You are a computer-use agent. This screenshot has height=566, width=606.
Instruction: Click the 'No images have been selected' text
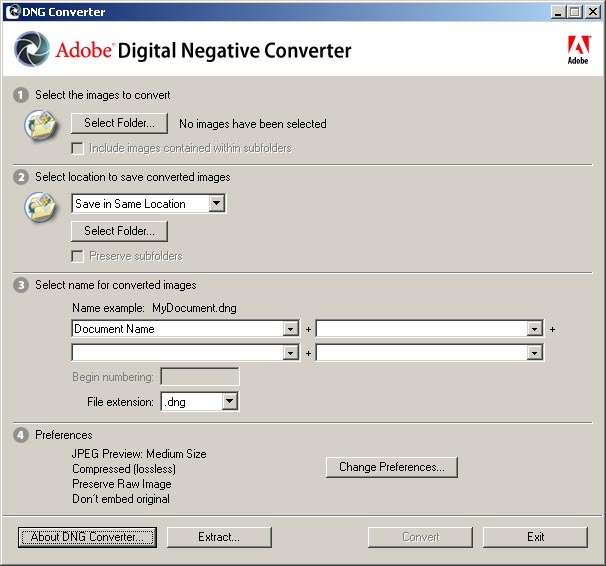(253, 124)
